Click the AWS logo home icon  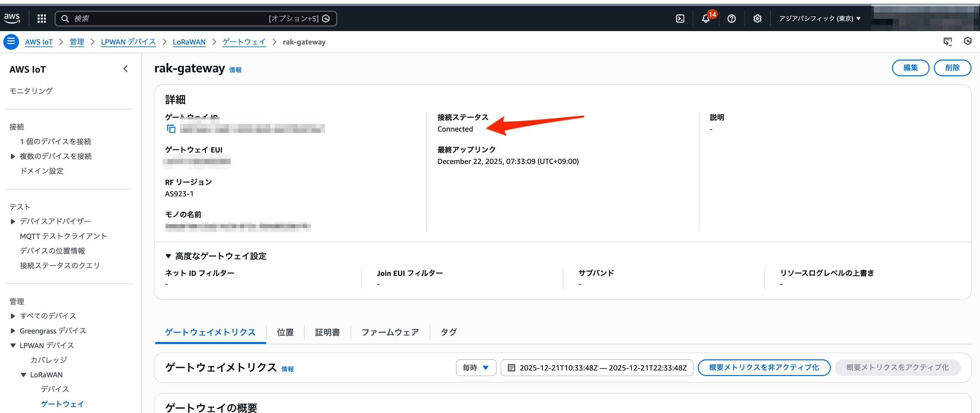coord(12,18)
